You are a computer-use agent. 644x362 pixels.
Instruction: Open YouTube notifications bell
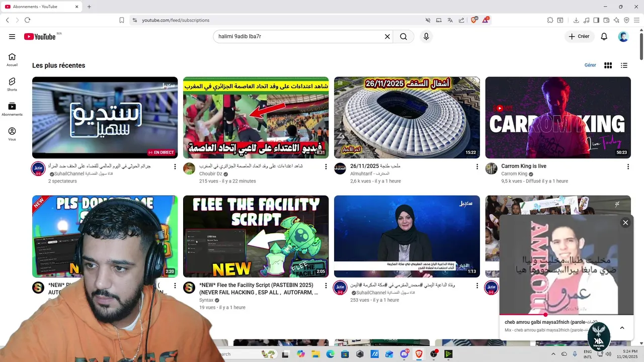point(604,37)
